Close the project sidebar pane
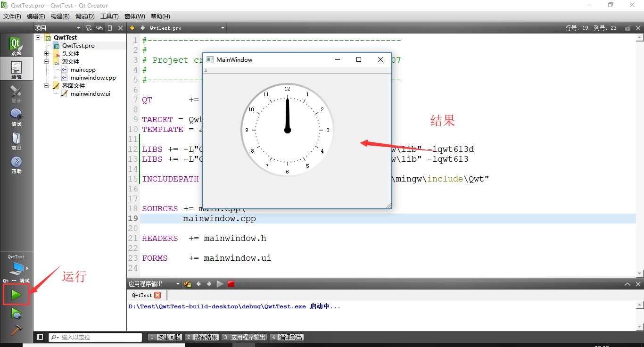The image size is (644, 347). tap(120, 28)
